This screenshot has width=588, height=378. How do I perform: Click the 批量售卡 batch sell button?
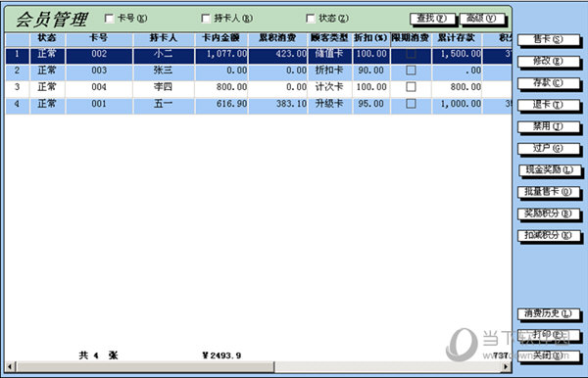549,192
